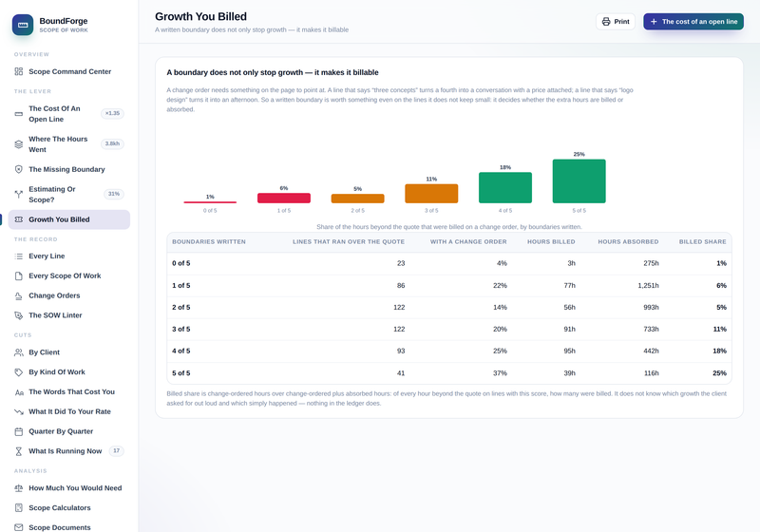Click the Every Line list icon
This screenshot has width=760, height=532.
click(18, 256)
